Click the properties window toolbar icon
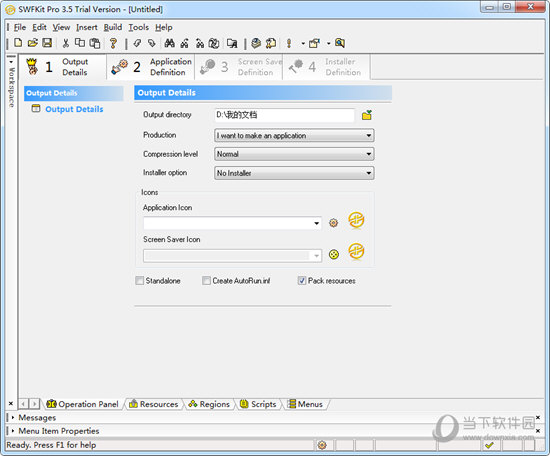 [x=314, y=43]
